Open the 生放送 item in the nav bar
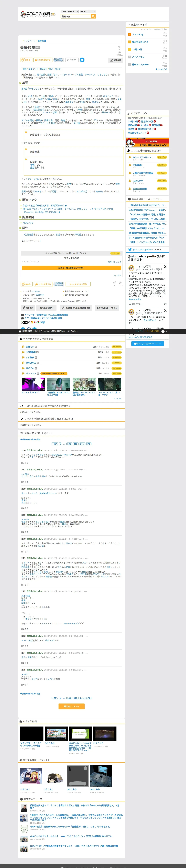 tap(36, 331)
